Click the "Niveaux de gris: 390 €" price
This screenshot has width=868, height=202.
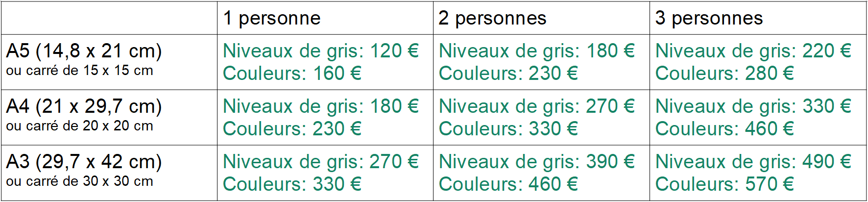click(537, 162)
